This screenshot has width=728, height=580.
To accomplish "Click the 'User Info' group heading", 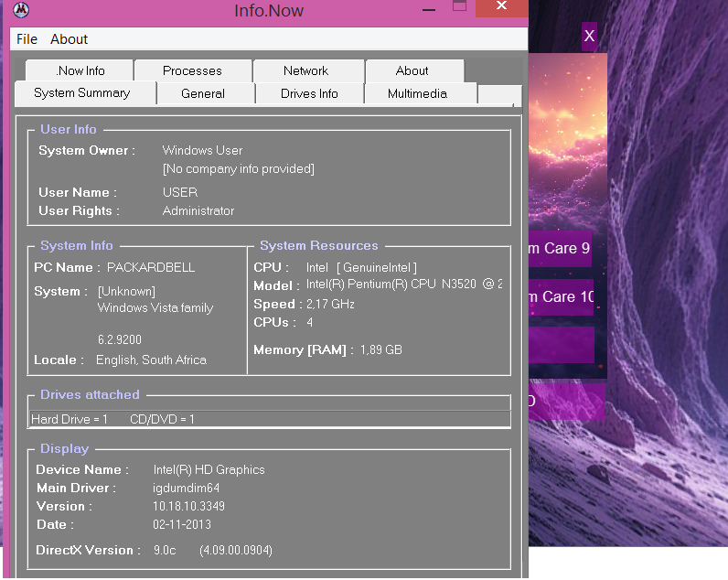I will click(69, 129).
